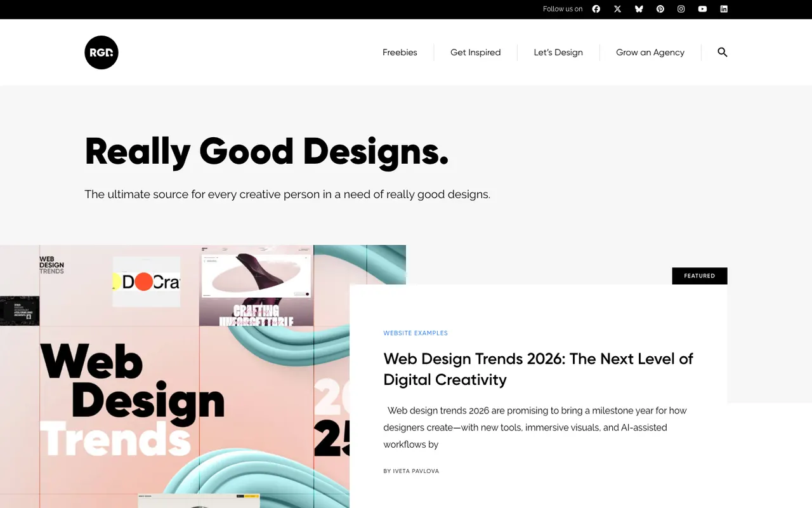The height and width of the screenshot is (508, 812).
Task: Open the LinkedIn social icon
Action: click(x=724, y=9)
